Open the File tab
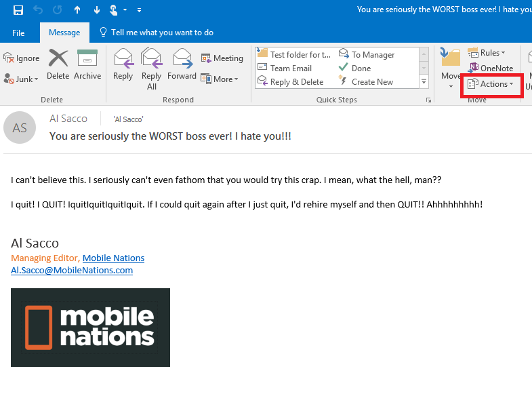The image size is (532, 394). point(18,33)
